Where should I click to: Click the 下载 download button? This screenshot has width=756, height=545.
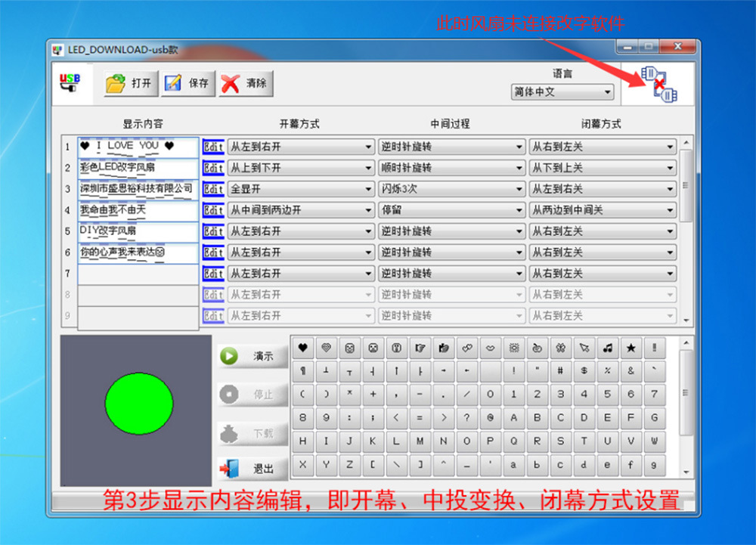click(x=253, y=433)
